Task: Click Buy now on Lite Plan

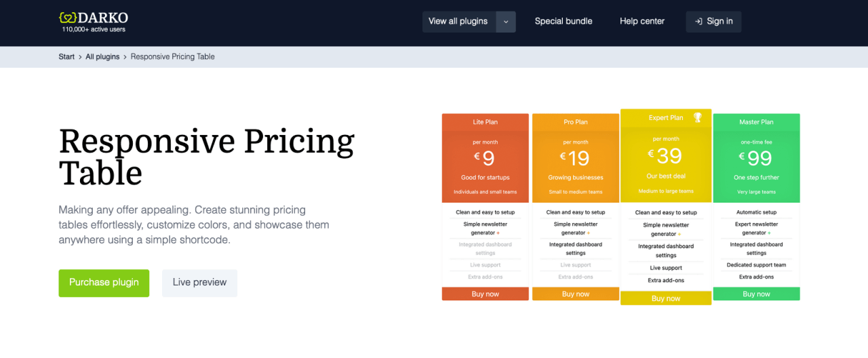Action: 485,294
